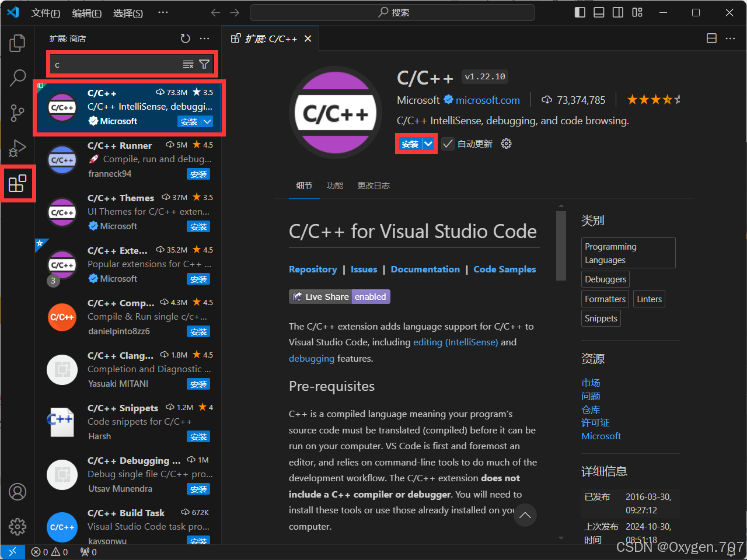Refresh the extensions marketplace list
This screenshot has width=747, height=560.
click(185, 38)
